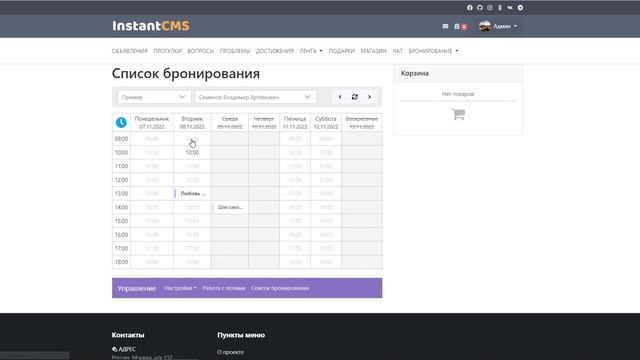Click the Список бронирования page heading
Image resolution: width=640 pixels, height=360 pixels.
(186, 73)
